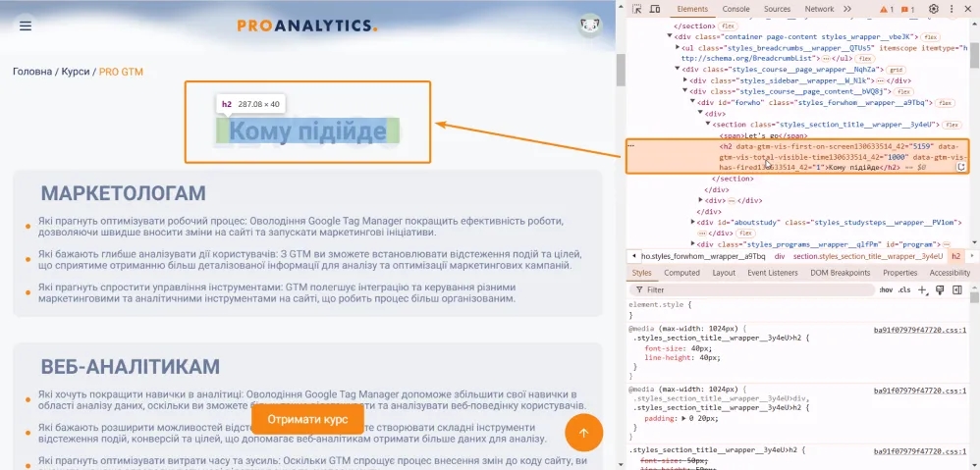
Task: Click the flex badge after the breadcrumbs closing ul tag
Action: 864,58
